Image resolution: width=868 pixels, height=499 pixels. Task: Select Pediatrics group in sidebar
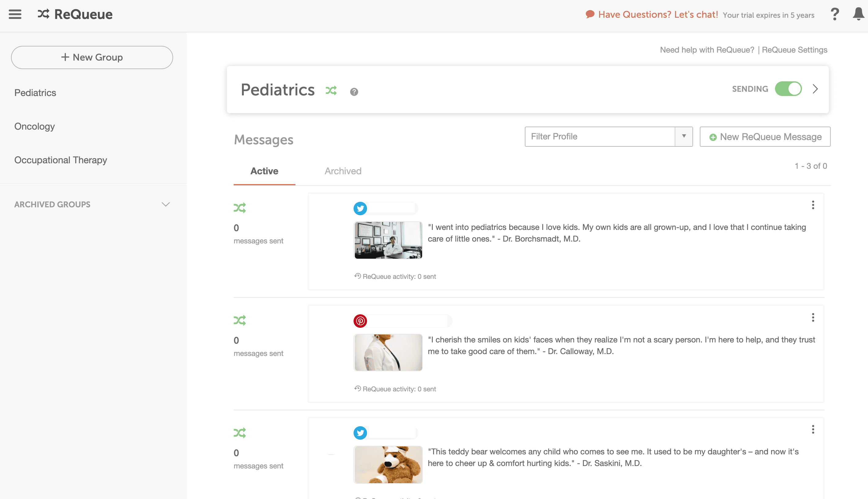(x=35, y=93)
